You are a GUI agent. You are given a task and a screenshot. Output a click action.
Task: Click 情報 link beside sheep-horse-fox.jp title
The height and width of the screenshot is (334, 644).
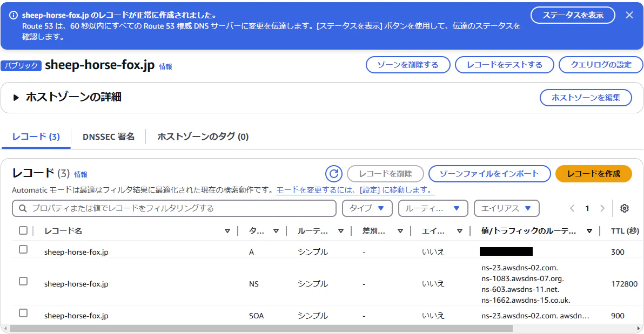point(165,66)
